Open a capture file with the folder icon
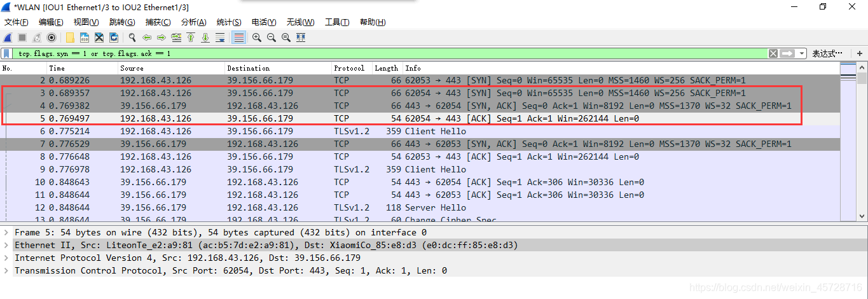This screenshot has height=299, width=868. [70, 38]
